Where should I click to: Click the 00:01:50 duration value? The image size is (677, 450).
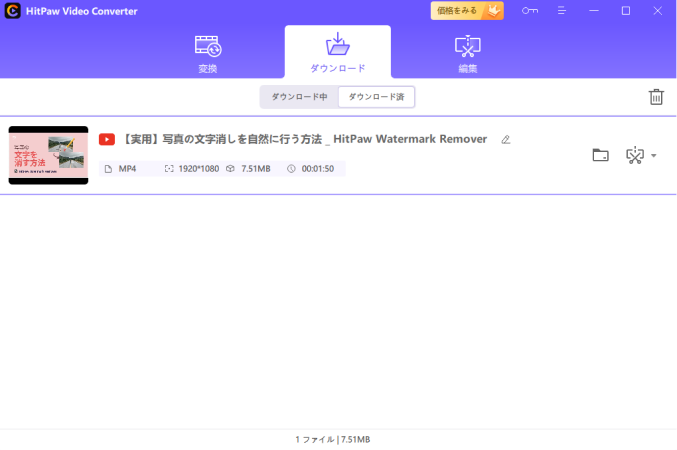(x=317, y=169)
